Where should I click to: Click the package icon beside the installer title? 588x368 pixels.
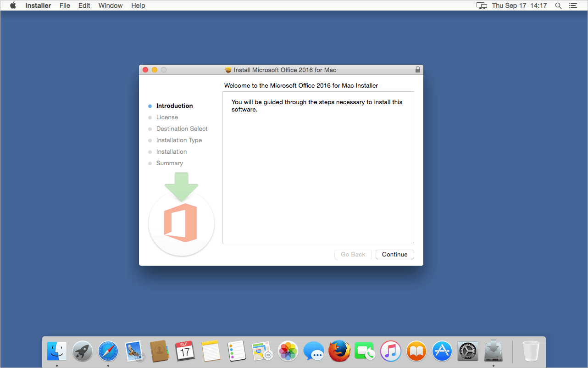(228, 70)
